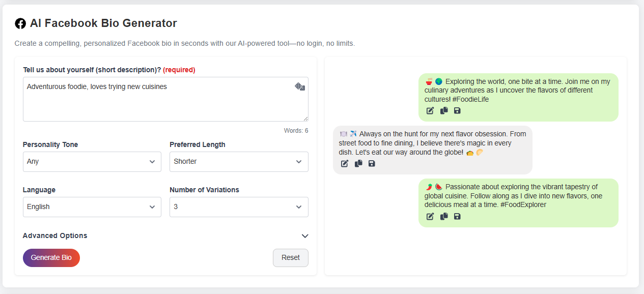
Task: Open the Number of Variations dropdown
Action: point(239,207)
